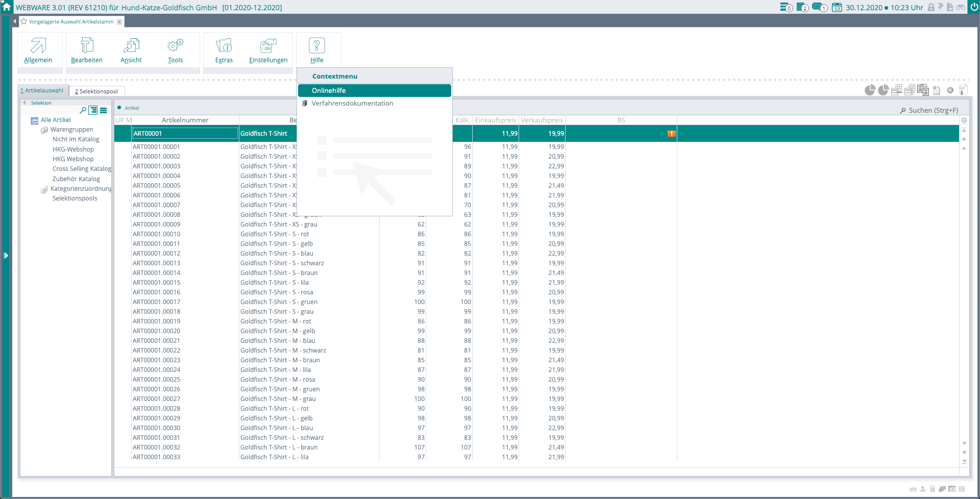Toggle list view mode in Selektion panel

pyautogui.click(x=104, y=110)
